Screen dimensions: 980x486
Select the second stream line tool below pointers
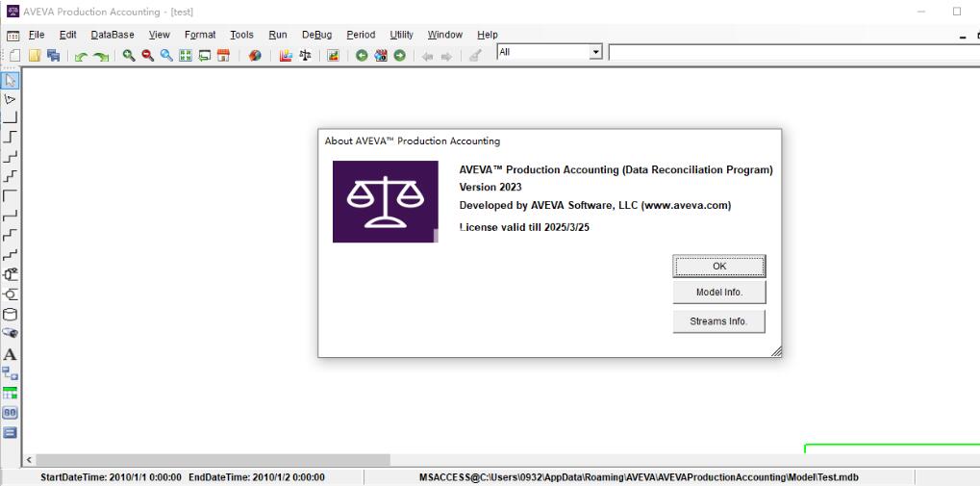point(10,137)
